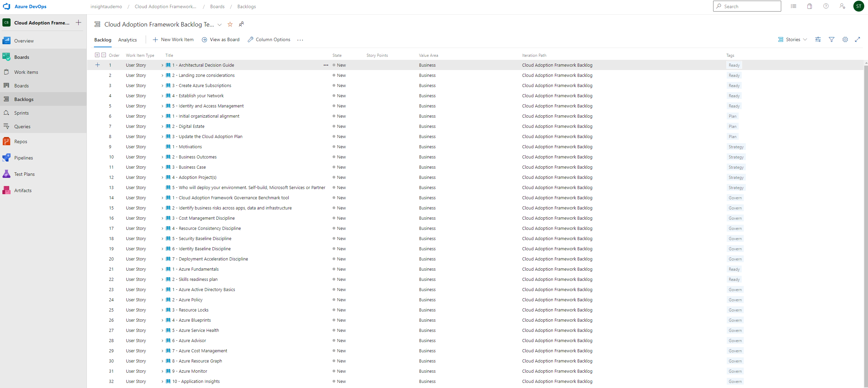This screenshot has width=868, height=388.
Task: Open the filter funnel icon
Action: (x=832, y=39)
